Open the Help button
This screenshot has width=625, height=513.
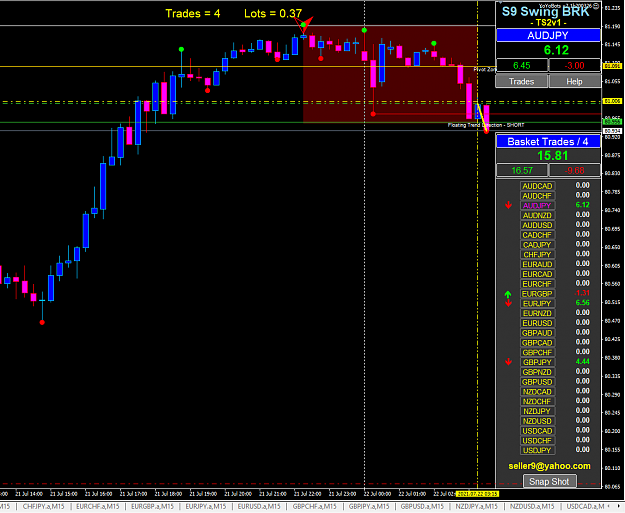tap(574, 81)
